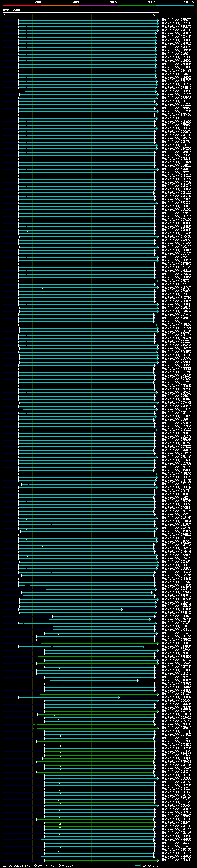Select hit label UniRef100_C4JBG0
Screen dimensions: 197x868
pyautogui.click(x=177, y=646)
